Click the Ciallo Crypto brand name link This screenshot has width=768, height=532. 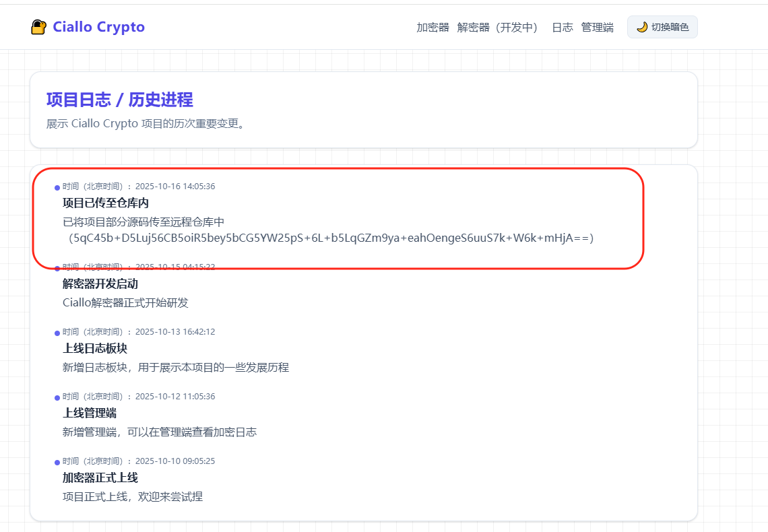(x=98, y=27)
